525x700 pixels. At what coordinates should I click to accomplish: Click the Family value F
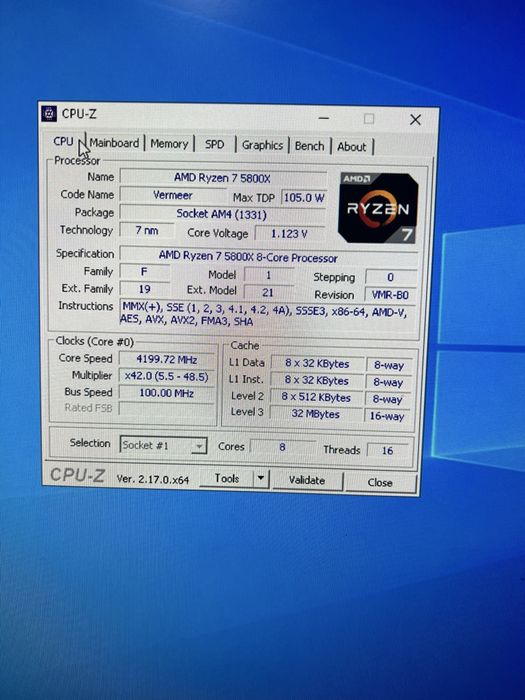tap(144, 271)
